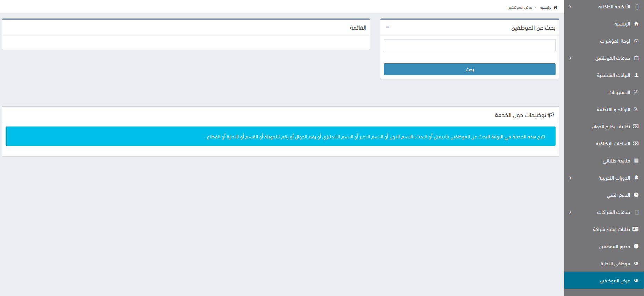Collapse the بحث عن الموظفين panel
This screenshot has height=296, width=644.
point(387,27)
